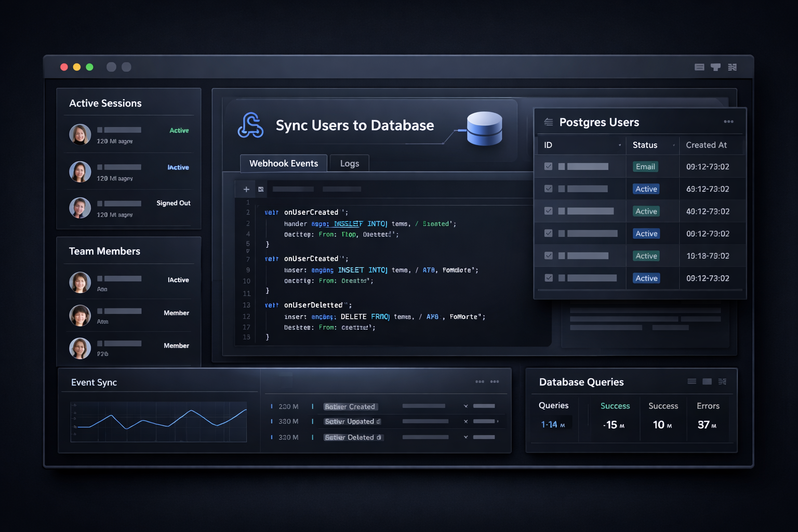The height and width of the screenshot is (532, 798).
Task: Open avatar of team member labeled P20
Action: (80, 348)
